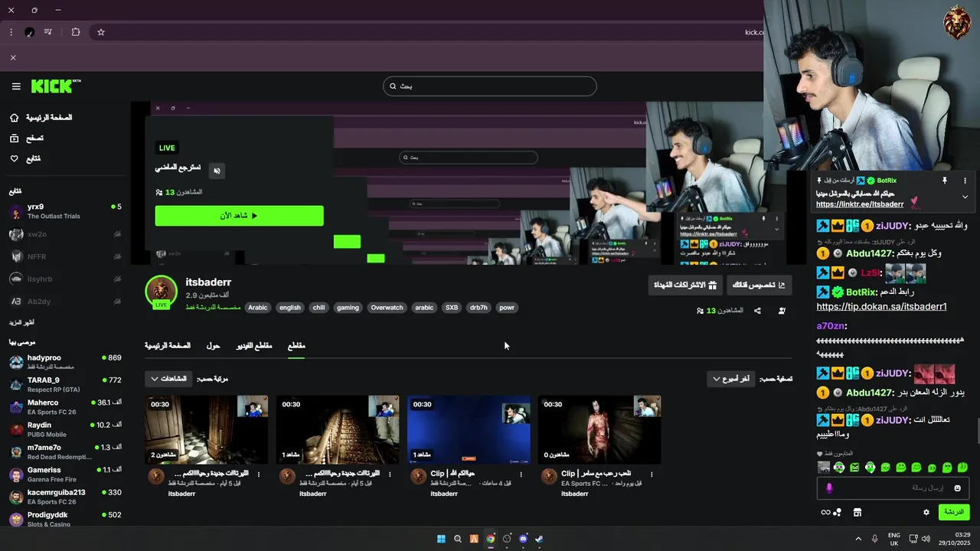This screenshot has width=980, height=551.
Task: Open the Kick hamburger menu
Action: click(16, 86)
